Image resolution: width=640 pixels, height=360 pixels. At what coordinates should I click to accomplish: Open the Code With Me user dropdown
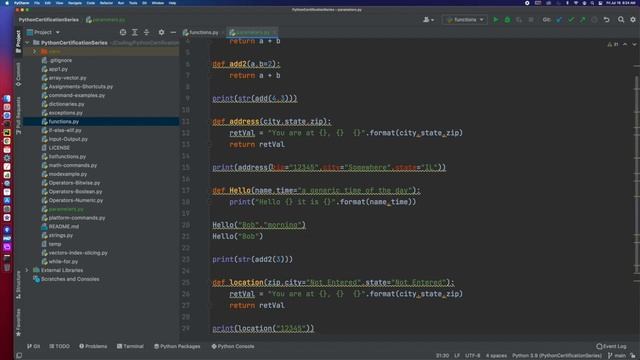428,20
